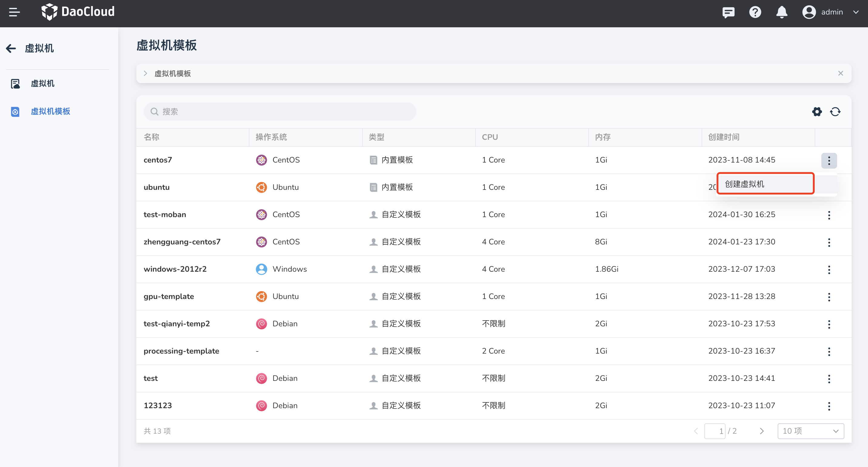The image size is (868, 467).
Task: Click creation time 2023-12-07 17:03
Action: pos(741,269)
